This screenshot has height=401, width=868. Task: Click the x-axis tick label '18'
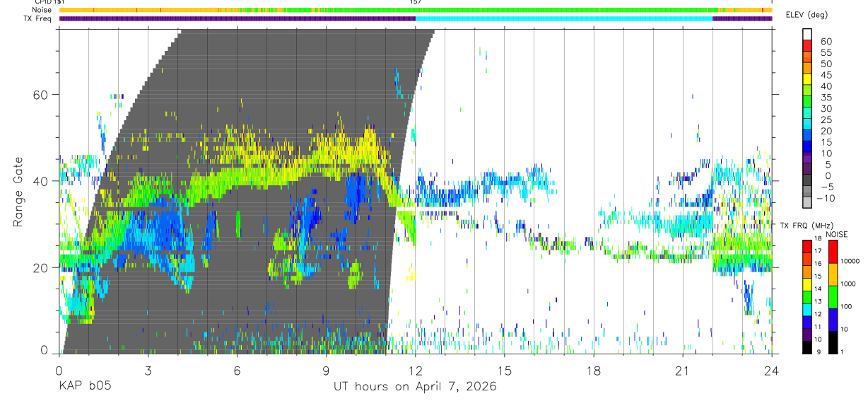click(x=593, y=371)
